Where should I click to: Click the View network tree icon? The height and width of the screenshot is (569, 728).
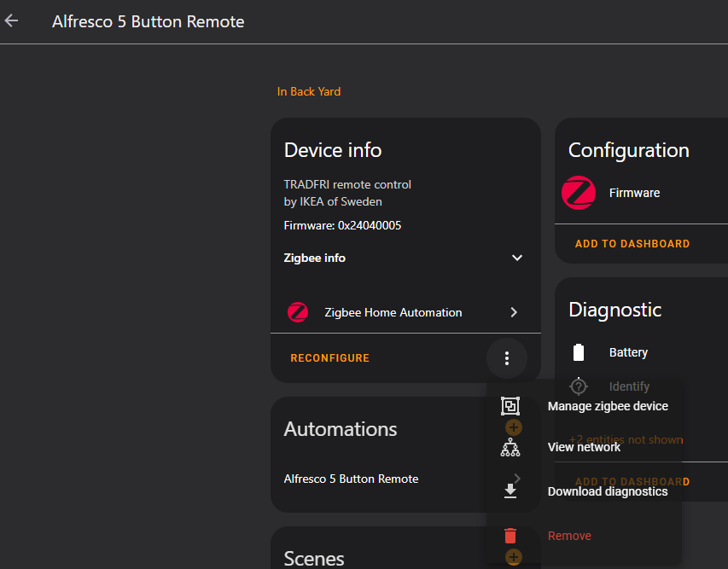(x=510, y=447)
